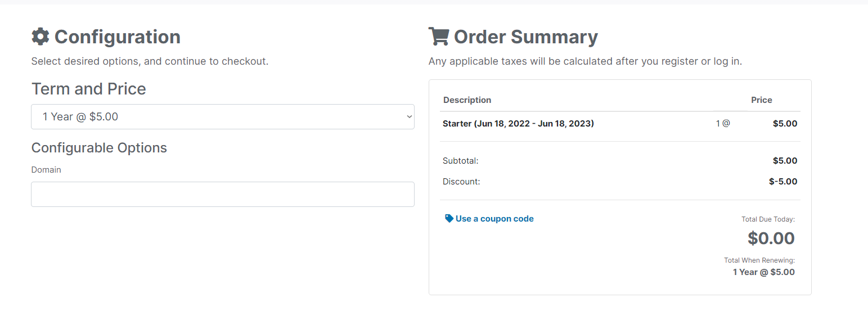Click the $0.00 total due amount
This screenshot has width=868, height=311.
(x=771, y=238)
